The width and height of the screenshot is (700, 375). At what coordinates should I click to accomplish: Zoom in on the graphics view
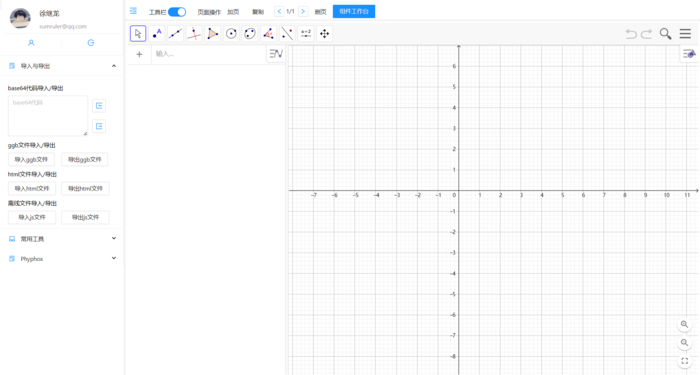pyautogui.click(x=684, y=325)
